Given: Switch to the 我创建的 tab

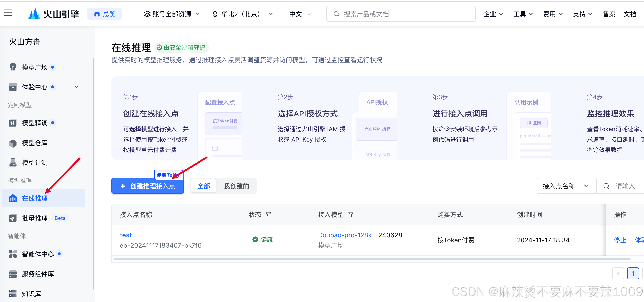Looking at the screenshot, I should pos(236,186).
